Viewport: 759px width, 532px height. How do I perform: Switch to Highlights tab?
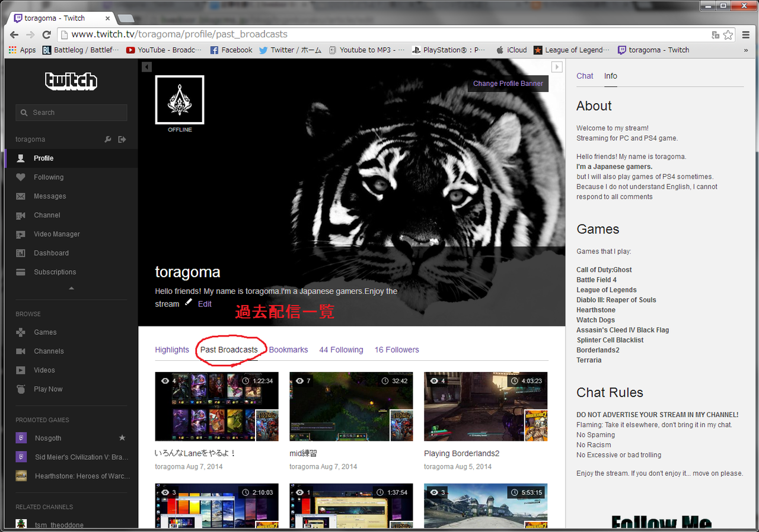172,350
